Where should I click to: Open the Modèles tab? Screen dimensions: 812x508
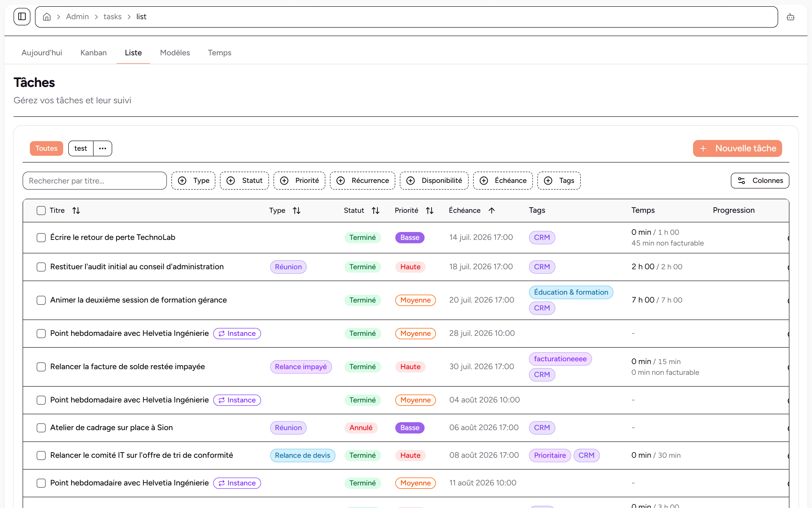(175, 53)
